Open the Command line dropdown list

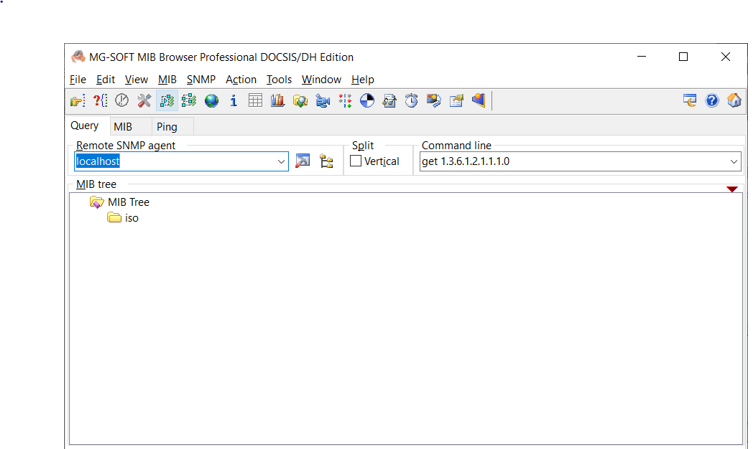point(733,162)
